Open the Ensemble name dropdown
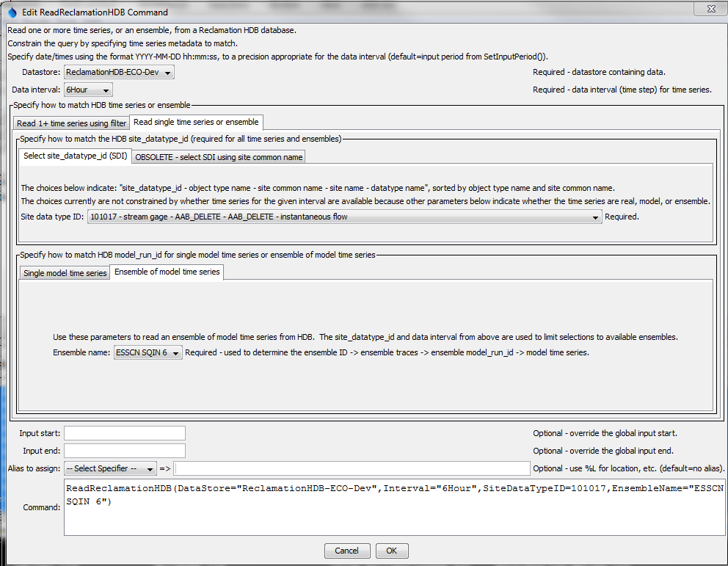This screenshot has height=566, width=728. coord(175,352)
